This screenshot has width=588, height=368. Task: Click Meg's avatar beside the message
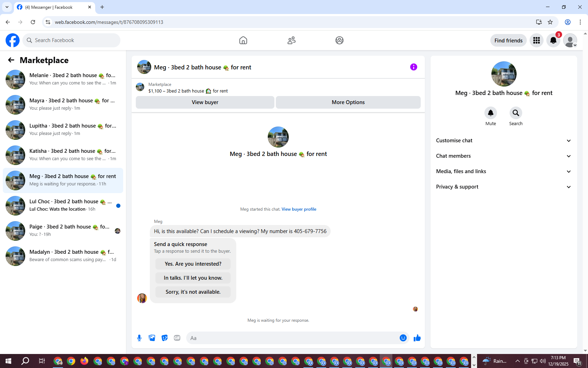142,298
